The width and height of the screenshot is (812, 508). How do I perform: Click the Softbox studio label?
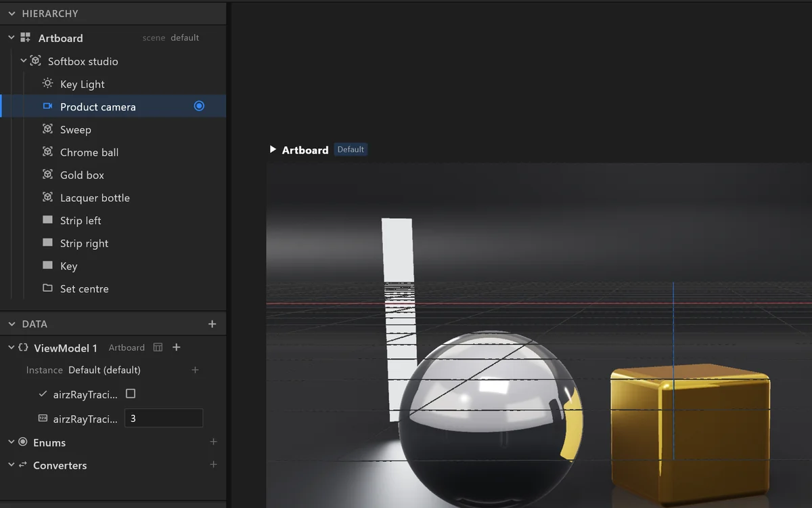tap(83, 61)
